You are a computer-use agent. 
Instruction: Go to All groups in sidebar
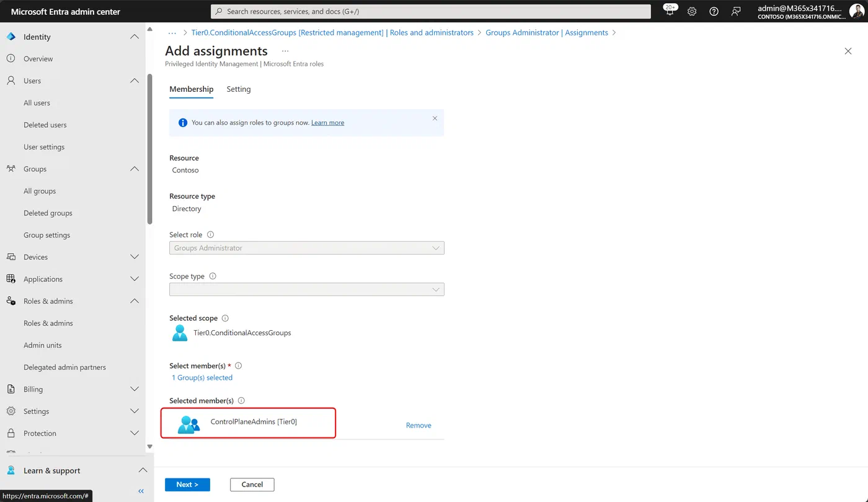40,191
